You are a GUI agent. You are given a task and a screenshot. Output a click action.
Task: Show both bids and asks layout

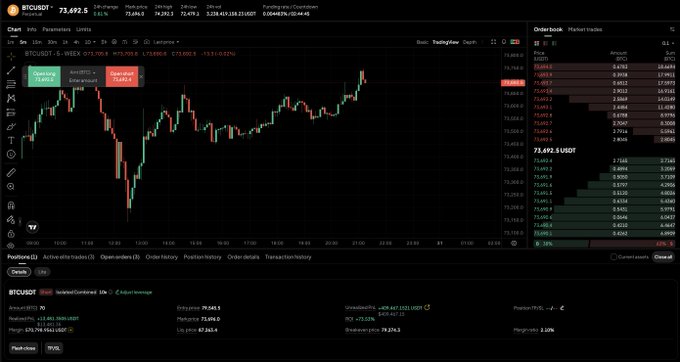pos(537,43)
